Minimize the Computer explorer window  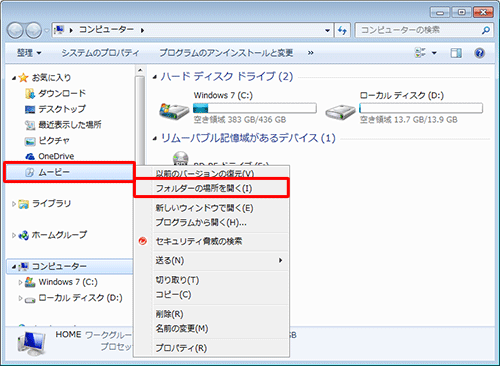point(440,13)
